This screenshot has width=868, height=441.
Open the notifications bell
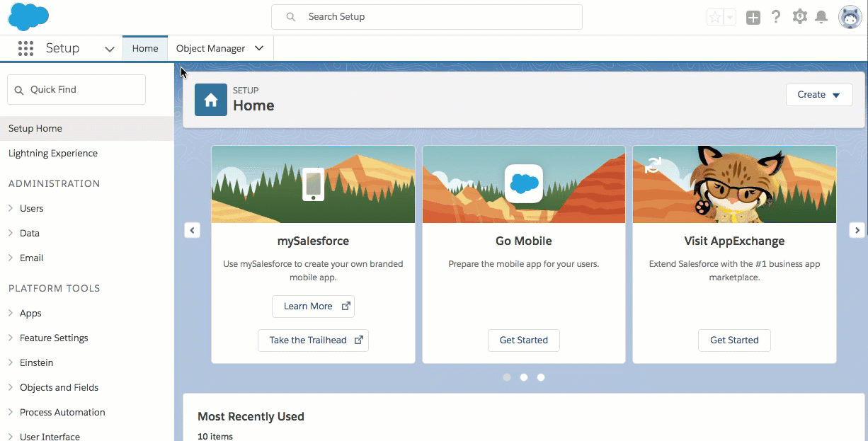coord(821,17)
